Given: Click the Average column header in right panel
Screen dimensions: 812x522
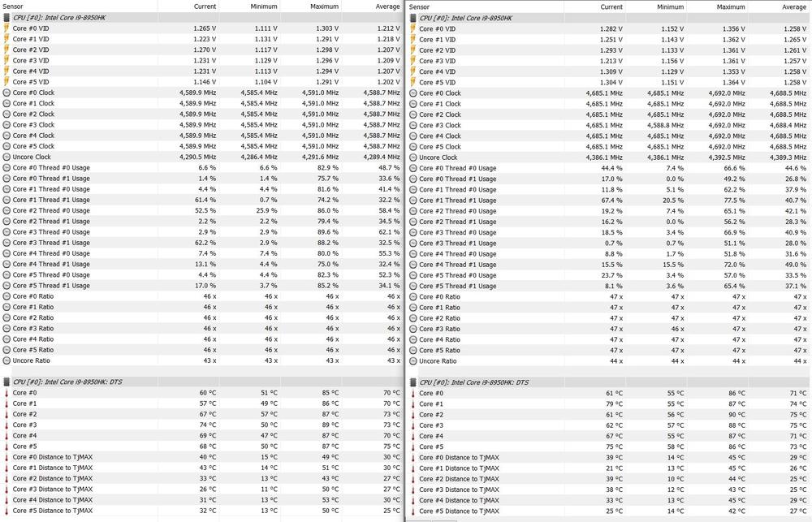Looking at the screenshot, I should click(x=797, y=6).
